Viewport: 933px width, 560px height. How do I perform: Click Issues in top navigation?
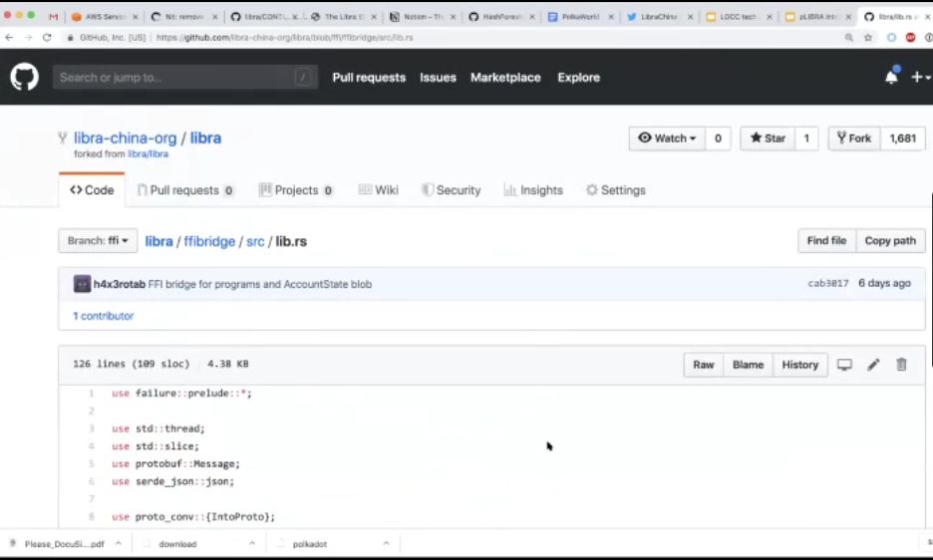click(438, 78)
